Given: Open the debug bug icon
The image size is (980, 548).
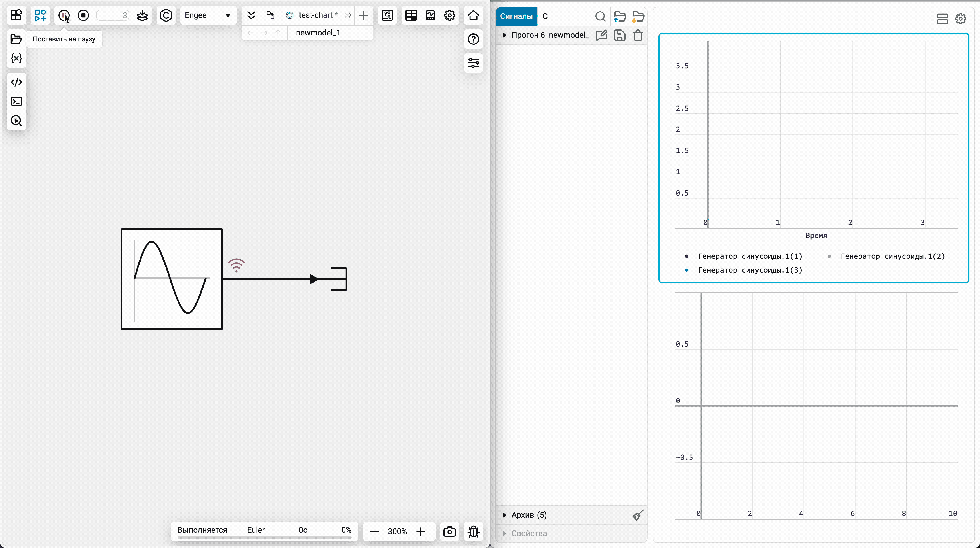Looking at the screenshot, I should (x=473, y=531).
